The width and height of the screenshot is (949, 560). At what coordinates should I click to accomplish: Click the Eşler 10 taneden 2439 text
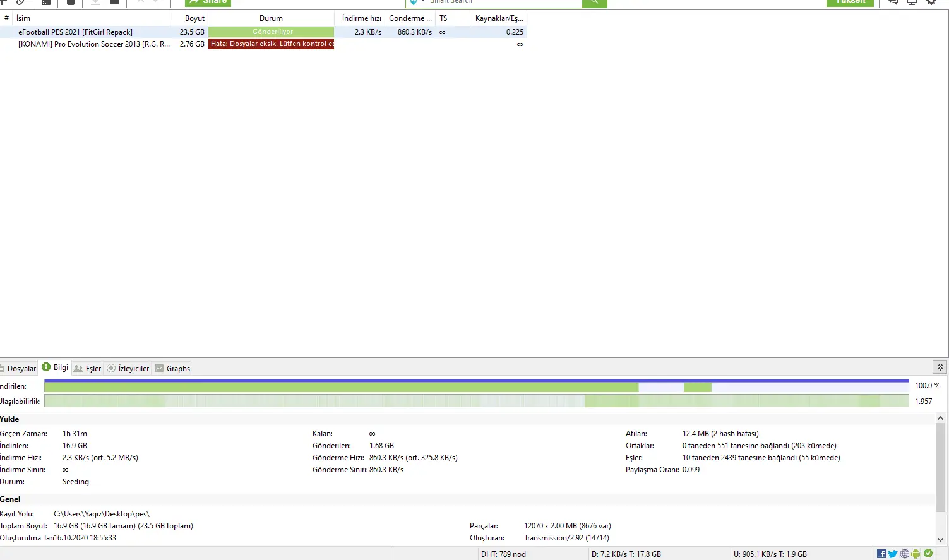761,458
